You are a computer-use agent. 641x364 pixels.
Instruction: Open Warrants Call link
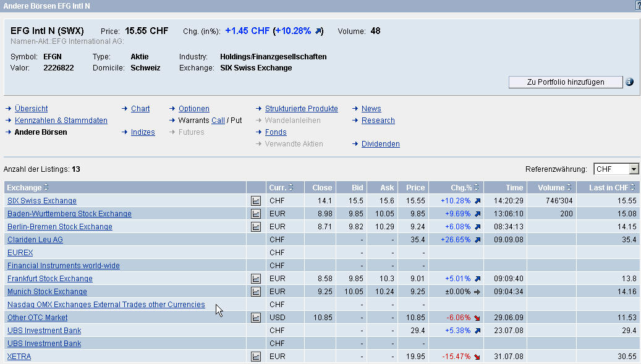[x=218, y=121]
